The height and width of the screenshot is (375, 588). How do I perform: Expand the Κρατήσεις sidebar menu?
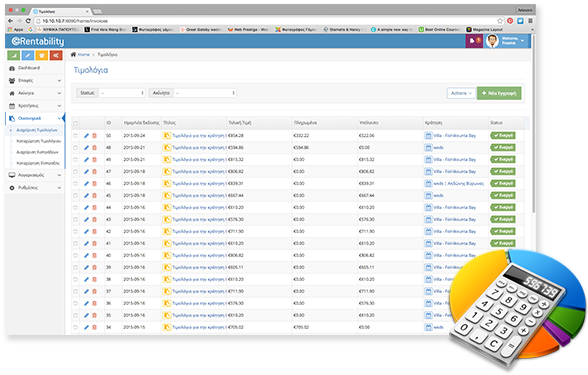coord(35,106)
